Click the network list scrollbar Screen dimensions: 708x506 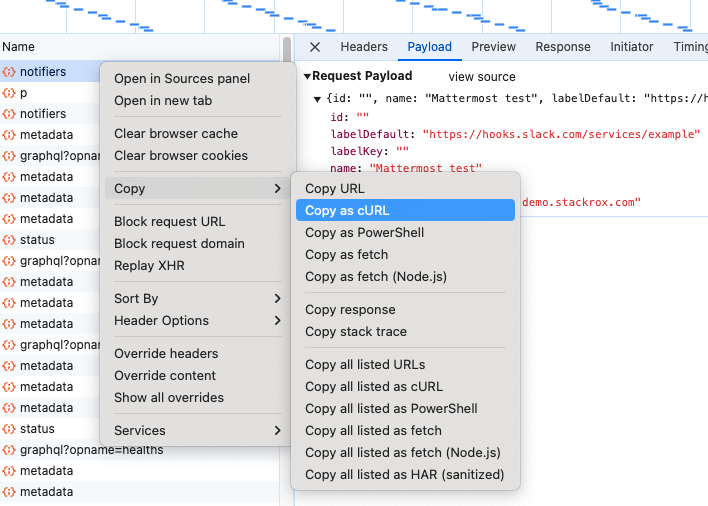point(287,50)
